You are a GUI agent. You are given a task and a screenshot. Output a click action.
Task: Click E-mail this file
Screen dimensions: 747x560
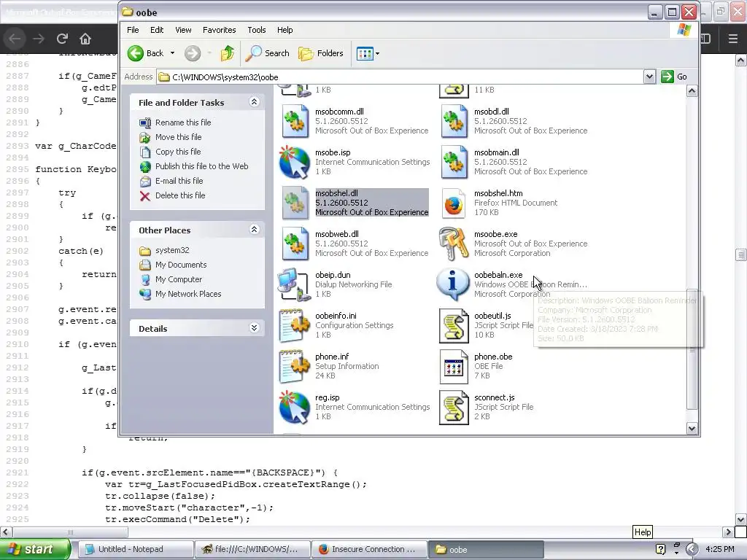[x=179, y=181]
